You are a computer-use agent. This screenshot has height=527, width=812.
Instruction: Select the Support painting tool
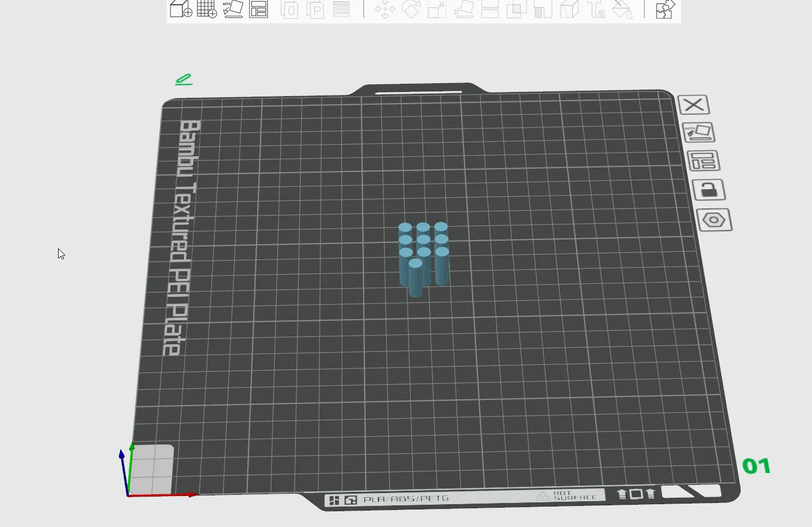click(543, 9)
